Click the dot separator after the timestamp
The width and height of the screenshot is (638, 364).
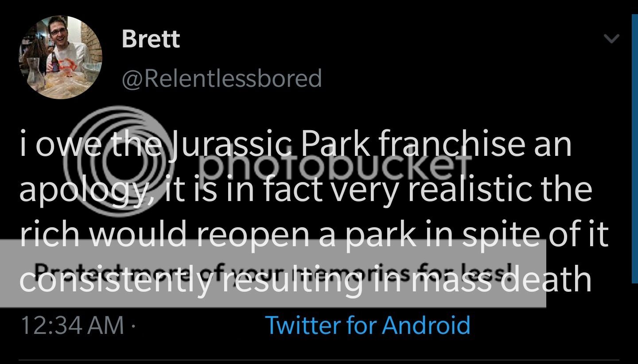tap(133, 326)
